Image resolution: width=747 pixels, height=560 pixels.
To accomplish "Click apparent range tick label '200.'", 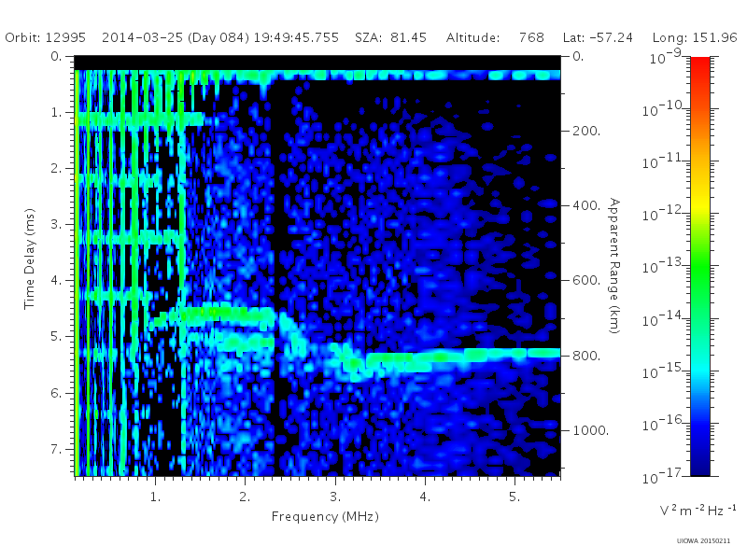I will [x=586, y=131].
